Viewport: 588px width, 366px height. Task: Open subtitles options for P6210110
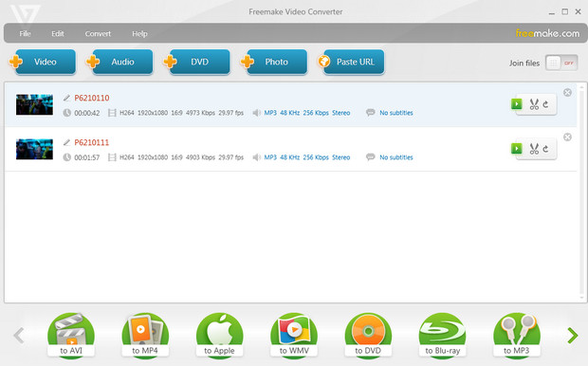pos(396,113)
